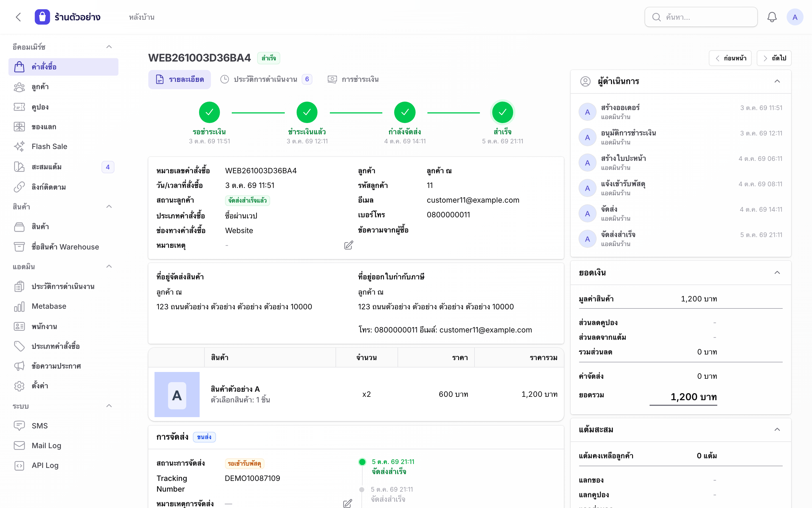Switch to ประวัติการดำเนินงาน tab
Screen dimensions: 812x508
[x=266, y=80]
